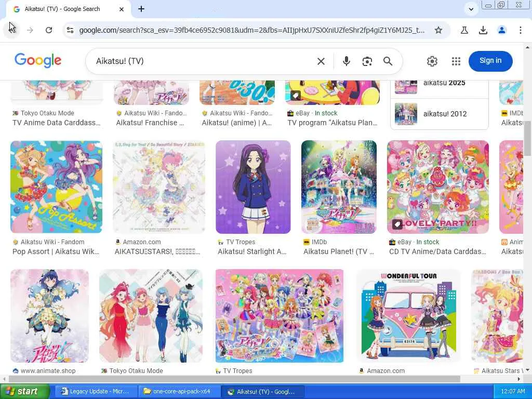Open Chrome three-dot menu
532x399 pixels.
tap(520, 30)
